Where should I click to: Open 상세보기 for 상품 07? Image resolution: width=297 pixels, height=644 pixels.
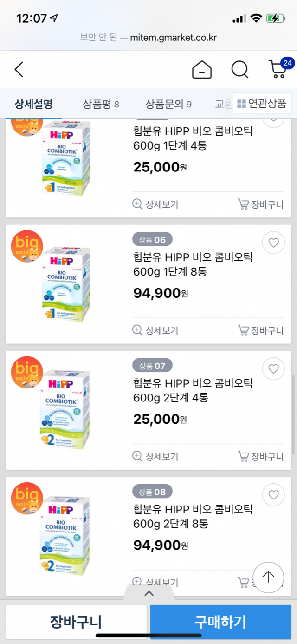(155, 456)
